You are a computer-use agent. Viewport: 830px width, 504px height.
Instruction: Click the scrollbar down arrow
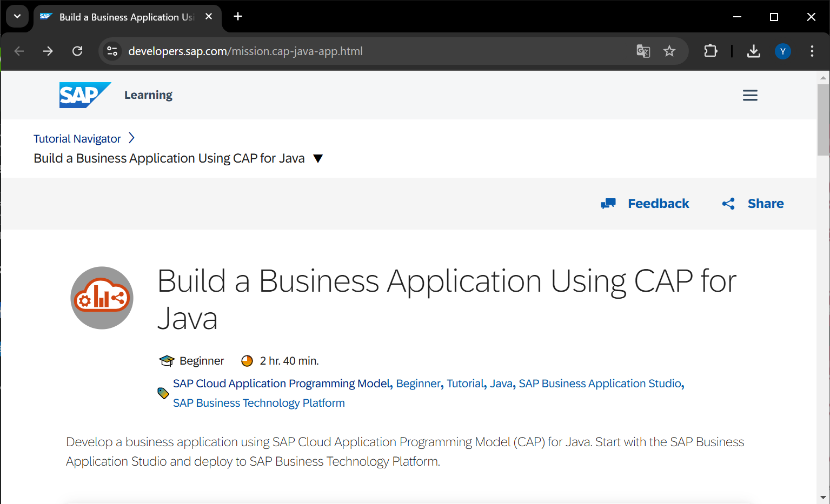(x=823, y=498)
